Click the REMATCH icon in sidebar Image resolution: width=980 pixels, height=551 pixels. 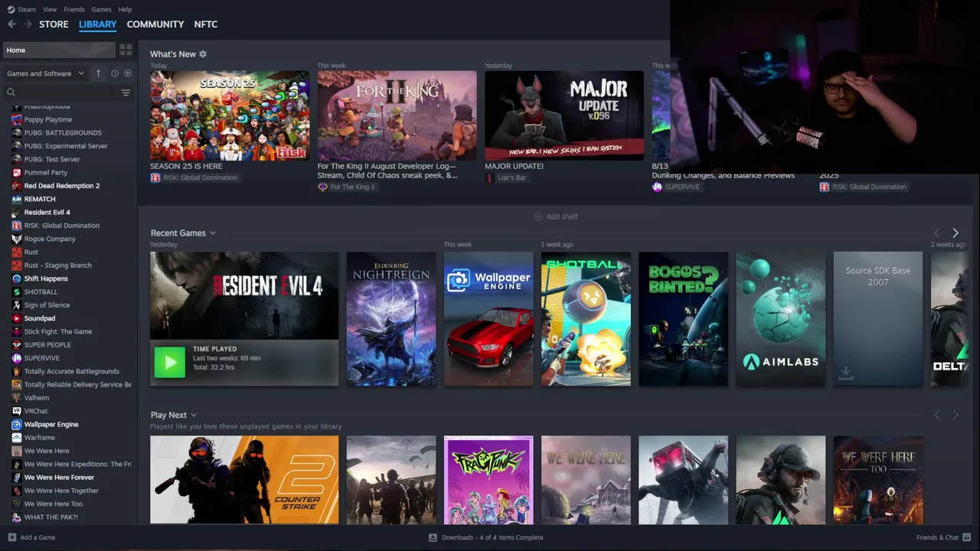point(17,199)
